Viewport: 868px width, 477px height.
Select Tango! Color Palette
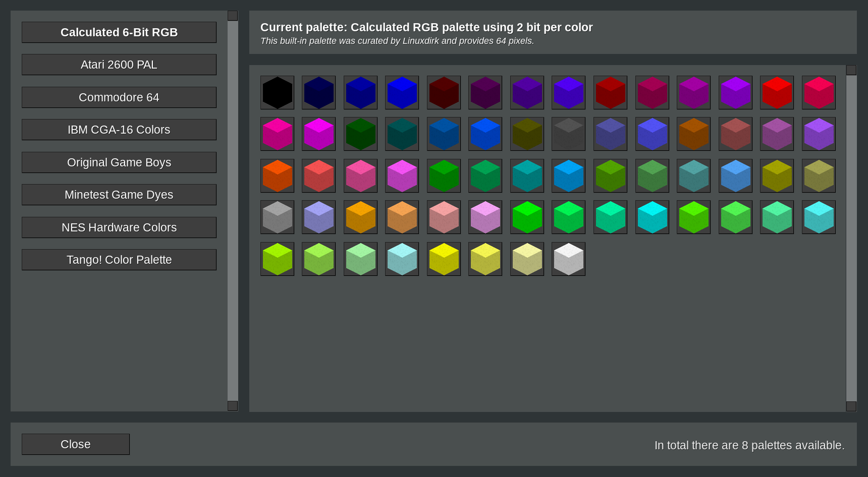pos(119,260)
